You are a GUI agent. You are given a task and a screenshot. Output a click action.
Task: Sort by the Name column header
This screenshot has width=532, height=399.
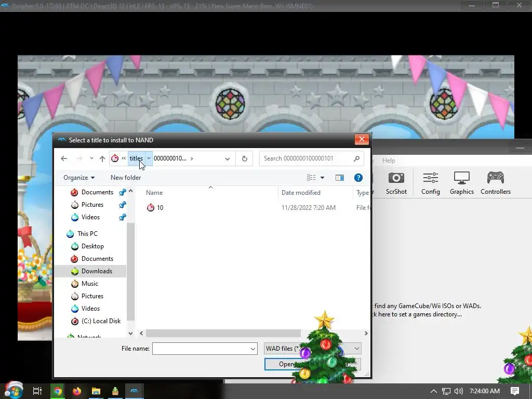coord(154,193)
